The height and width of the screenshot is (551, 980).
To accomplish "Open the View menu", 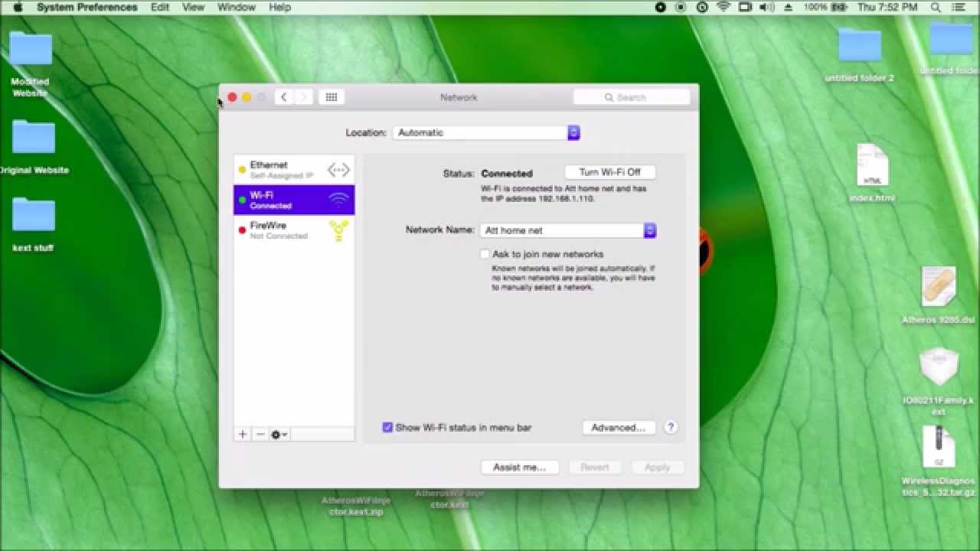I will [193, 7].
